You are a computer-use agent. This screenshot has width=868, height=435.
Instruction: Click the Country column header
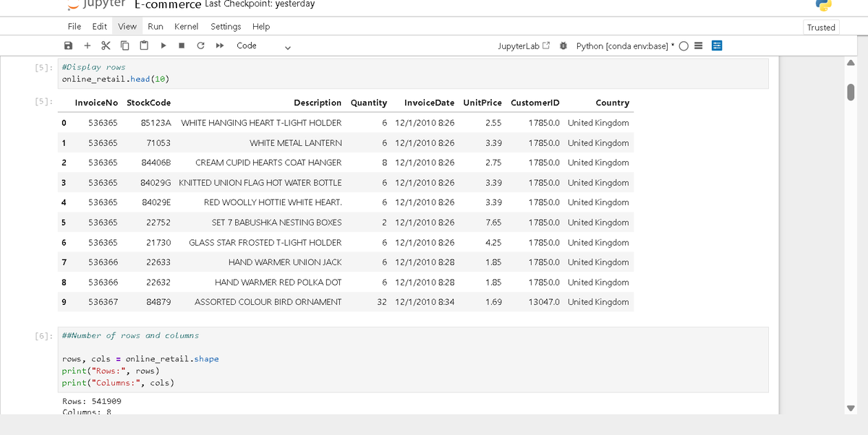pos(612,103)
